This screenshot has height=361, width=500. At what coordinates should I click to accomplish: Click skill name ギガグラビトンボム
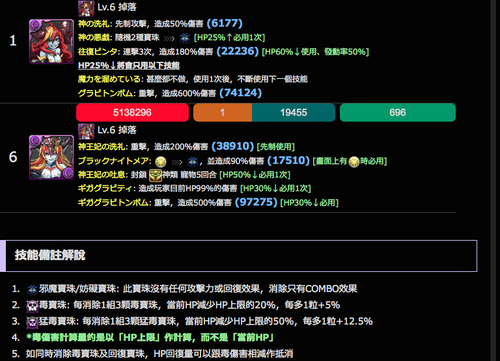click(x=114, y=202)
